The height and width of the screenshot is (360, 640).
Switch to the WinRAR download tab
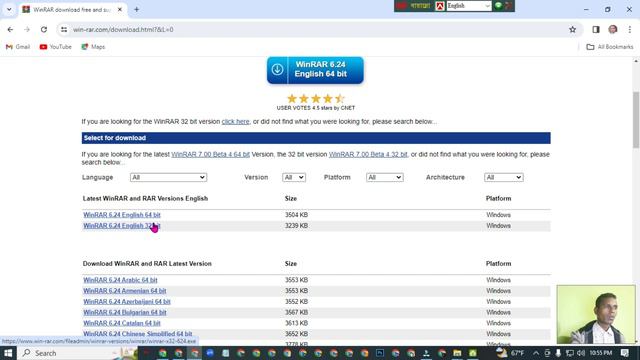click(72, 9)
